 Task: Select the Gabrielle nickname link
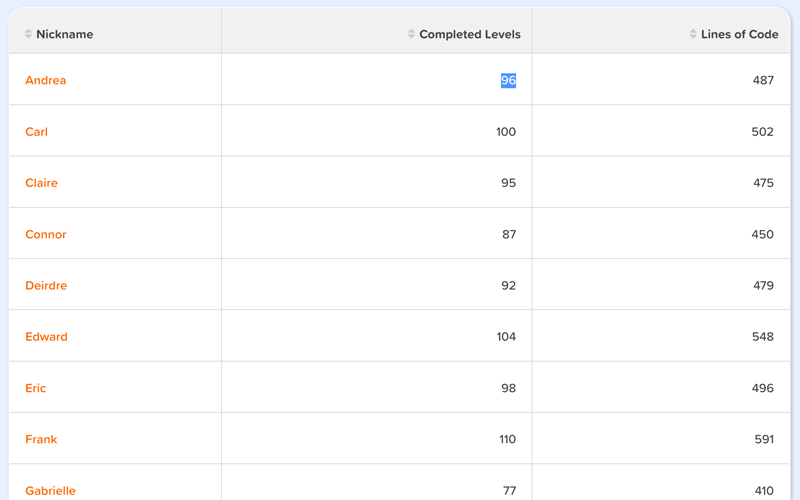50,490
